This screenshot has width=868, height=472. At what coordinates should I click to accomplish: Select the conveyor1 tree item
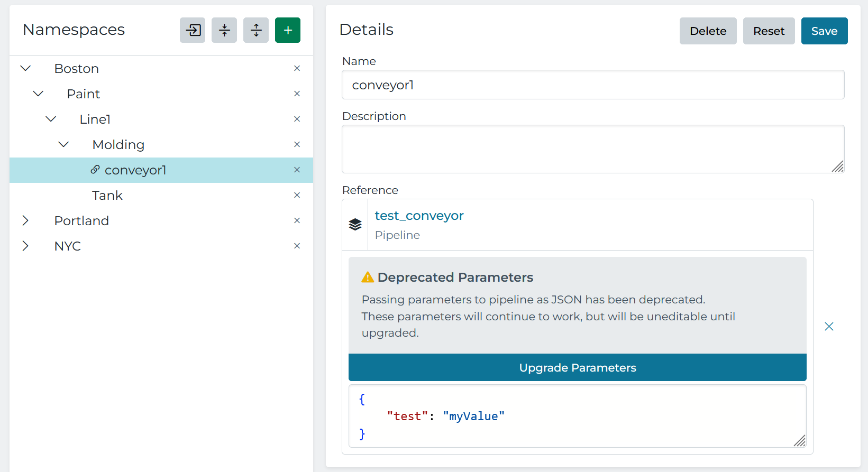coord(161,170)
